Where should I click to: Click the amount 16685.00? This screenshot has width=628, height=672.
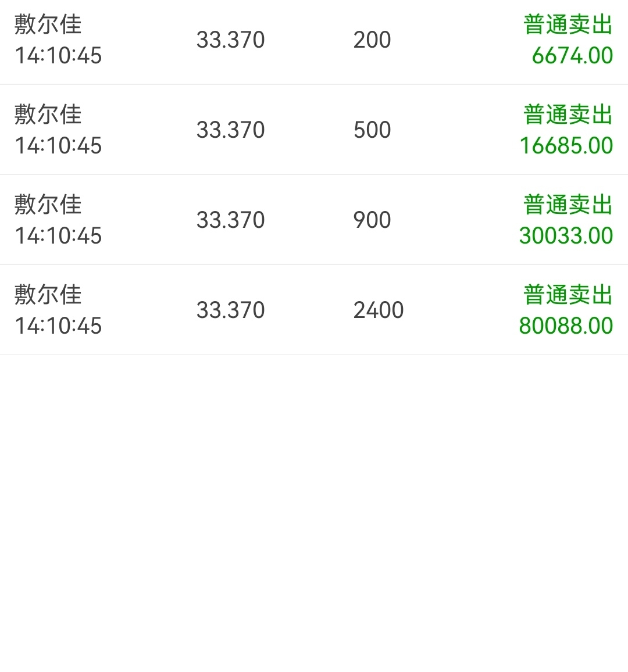coord(566,146)
